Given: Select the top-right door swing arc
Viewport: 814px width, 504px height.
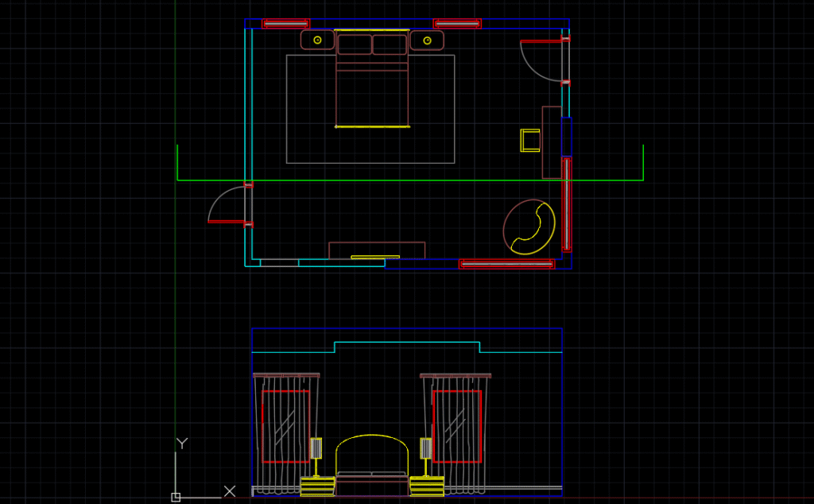Looking at the screenshot, I should tap(539, 61).
